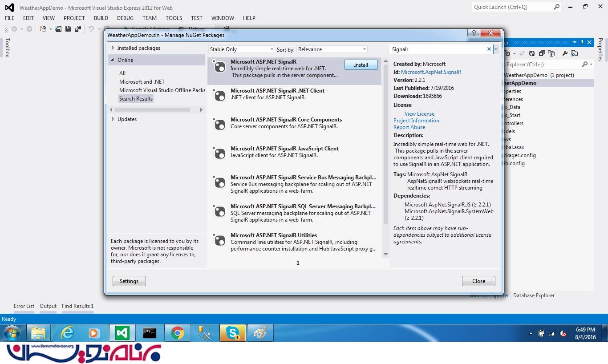Open Visual Studio from the Windows taskbar
Viewport: 608px width, 364px height.
tap(122, 333)
